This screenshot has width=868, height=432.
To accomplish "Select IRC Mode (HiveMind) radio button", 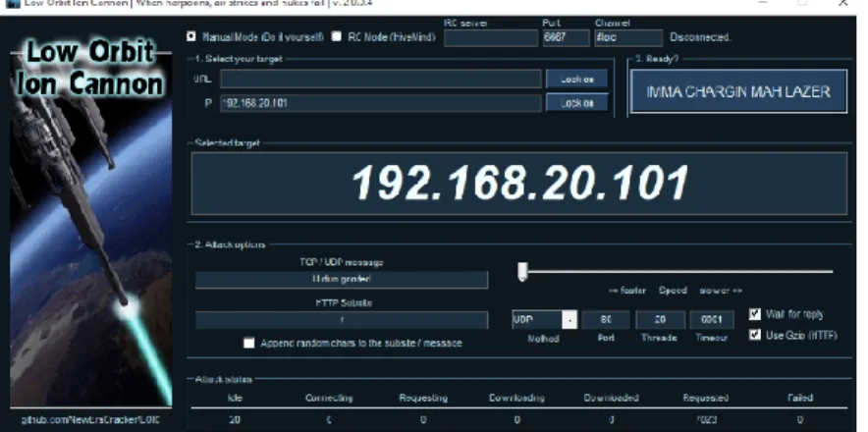I will tap(336, 36).
